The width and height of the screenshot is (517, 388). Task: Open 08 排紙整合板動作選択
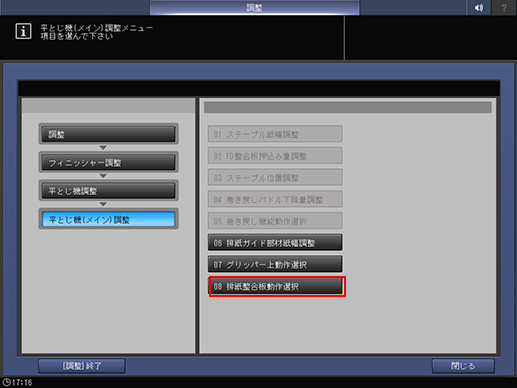[276, 286]
